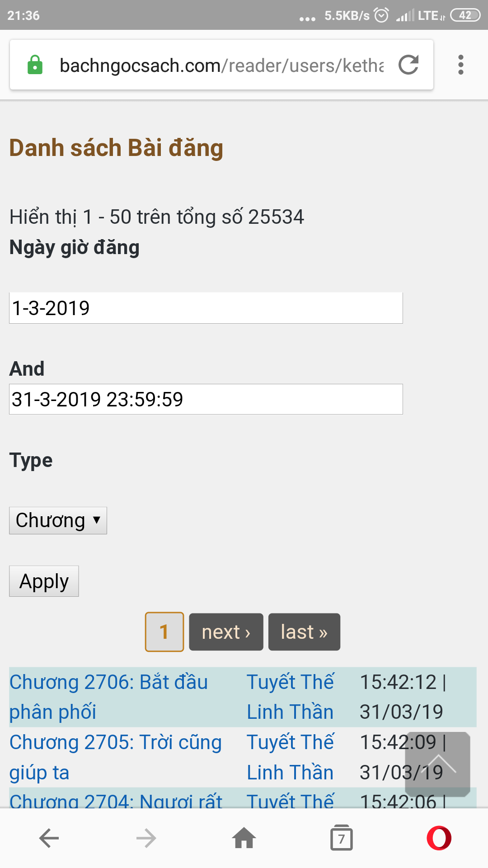Go back with the left arrow
This screenshot has height=868, width=488.
49,838
